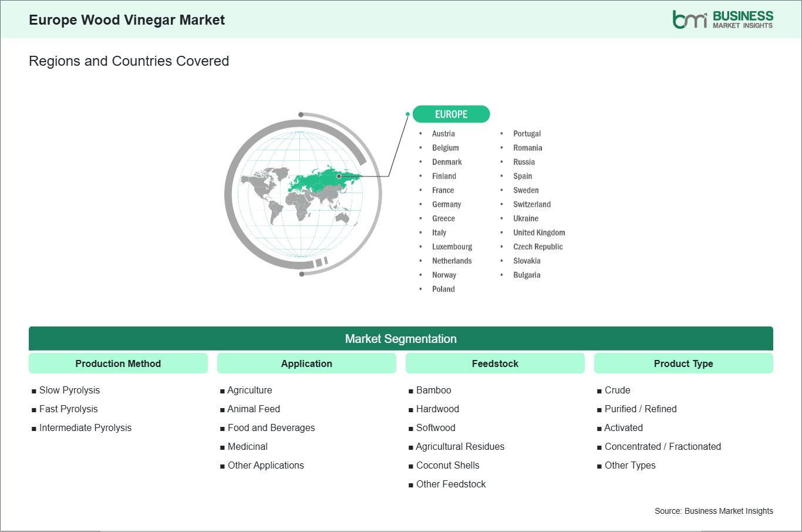Click 'Germany' in the country list
This screenshot has width=802, height=532.
446,204
